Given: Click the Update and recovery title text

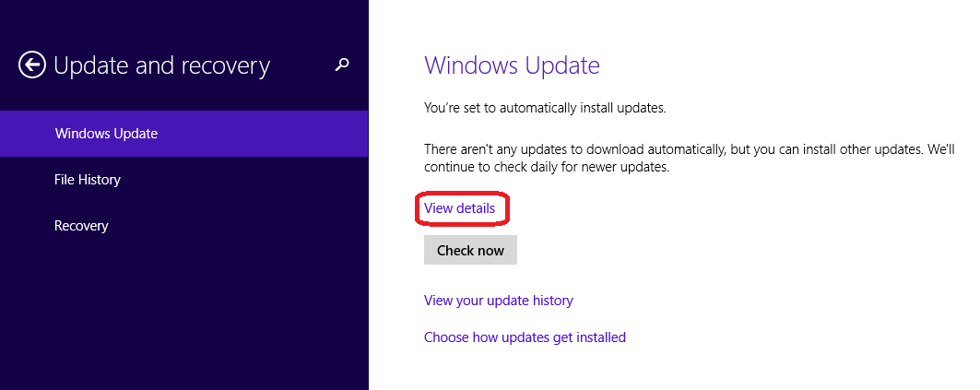Looking at the screenshot, I should [x=162, y=65].
